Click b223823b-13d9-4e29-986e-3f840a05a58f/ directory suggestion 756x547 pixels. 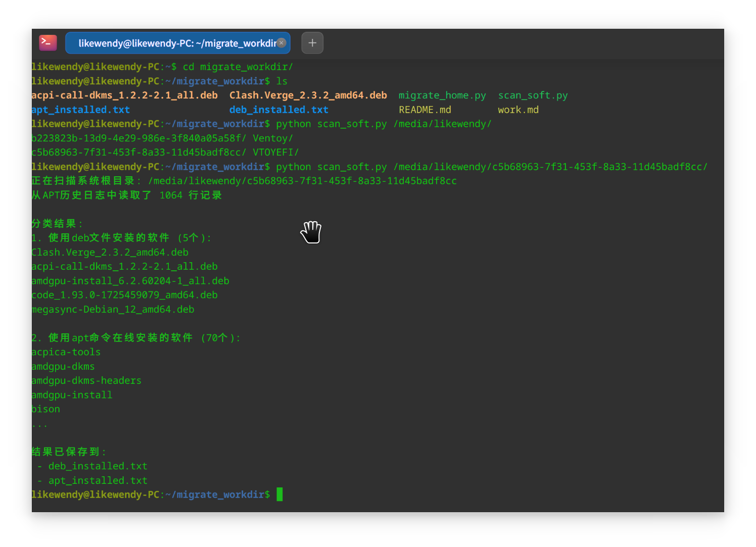139,138
